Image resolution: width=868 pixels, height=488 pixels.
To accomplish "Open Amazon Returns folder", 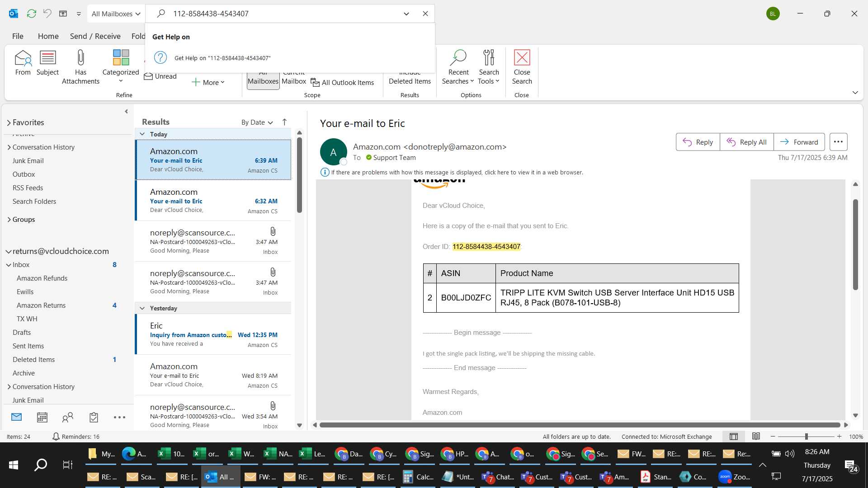I will (x=41, y=305).
